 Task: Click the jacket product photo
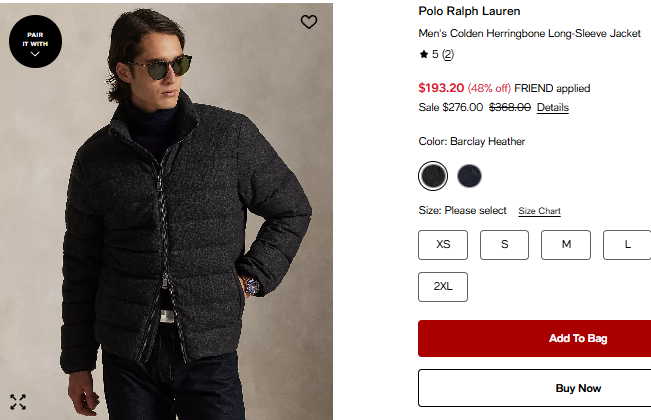[170, 230]
